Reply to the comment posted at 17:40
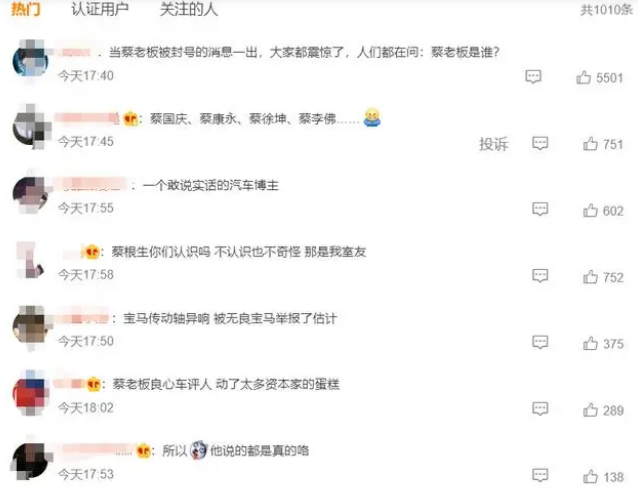This screenshot has height=494, width=638. pyautogui.click(x=533, y=77)
